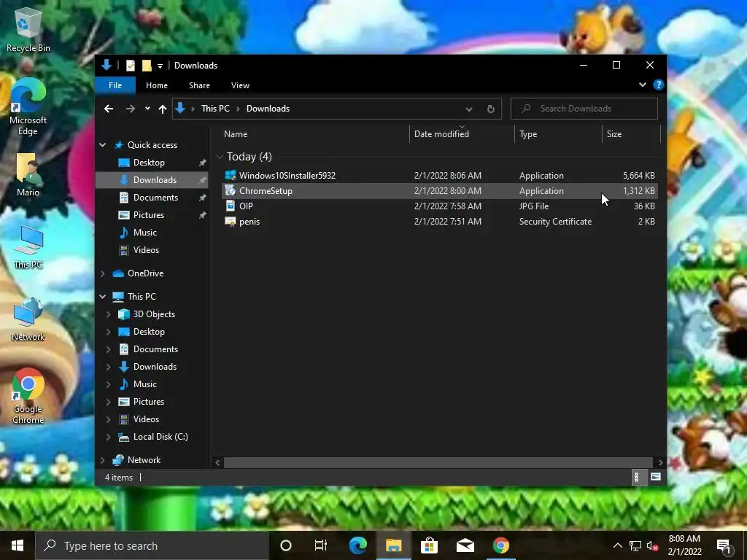Select Downloads in the address breadcrumb

coord(268,109)
